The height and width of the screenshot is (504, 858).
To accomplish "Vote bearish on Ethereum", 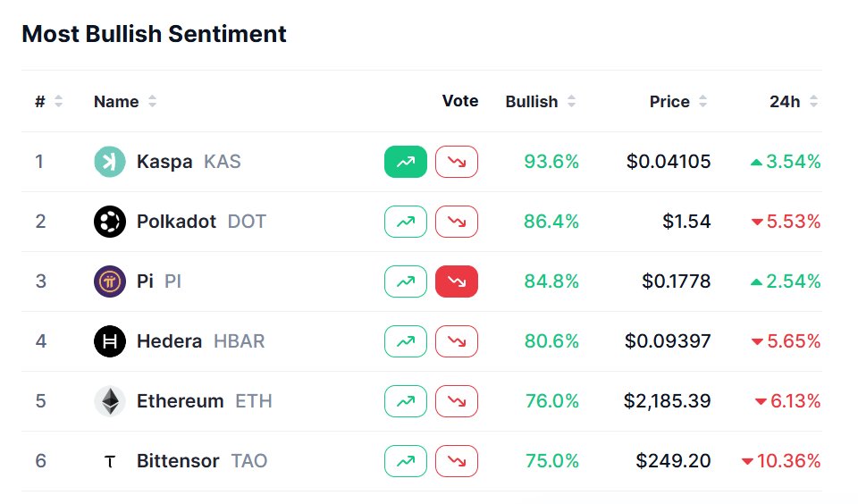I will coord(457,401).
